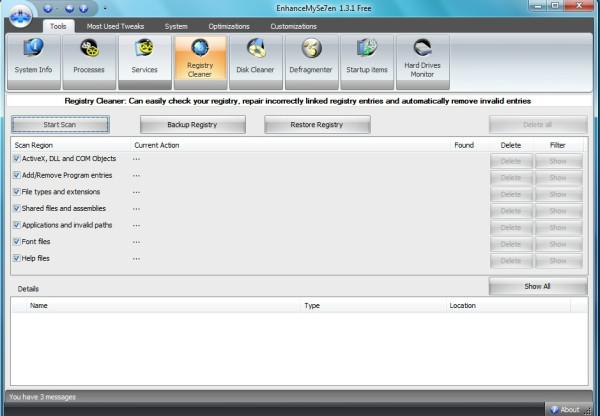This screenshot has height=416, width=600.
Task: Switch to the Most Used Tweaks tab
Action: (x=113, y=25)
